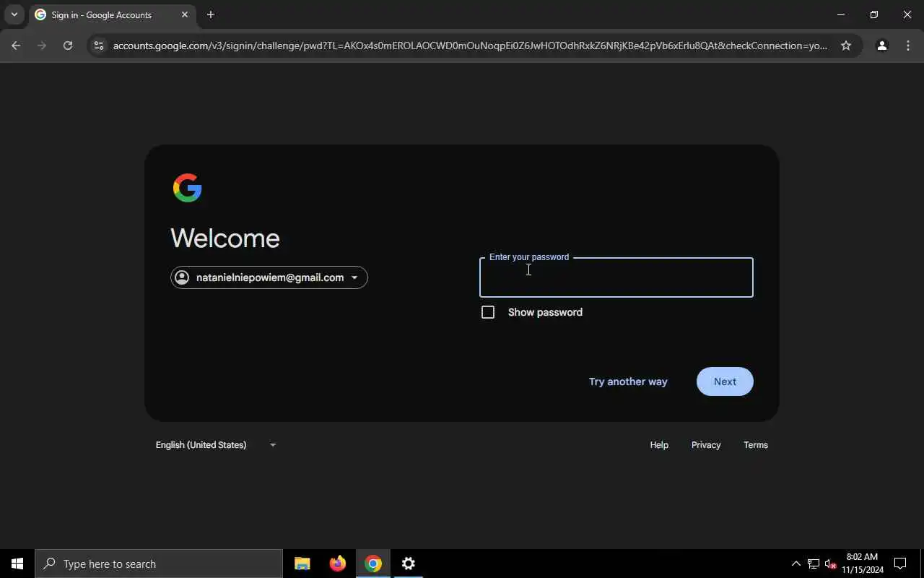Click the Next button
Image resolution: width=924 pixels, height=578 pixels.
coord(725,381)
